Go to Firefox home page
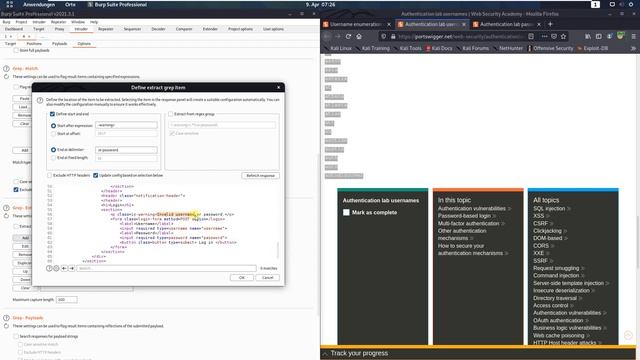Screen dimensions: 640x360 pyautogui.click(x=359, y=36)
